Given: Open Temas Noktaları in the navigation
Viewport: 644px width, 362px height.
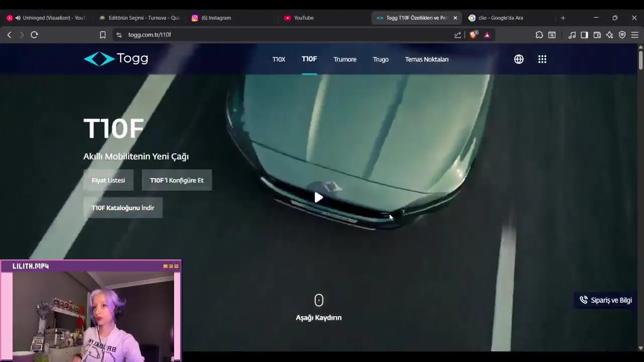Looking at the screenshot, I should pyautogui.click(x=427, y=59).
